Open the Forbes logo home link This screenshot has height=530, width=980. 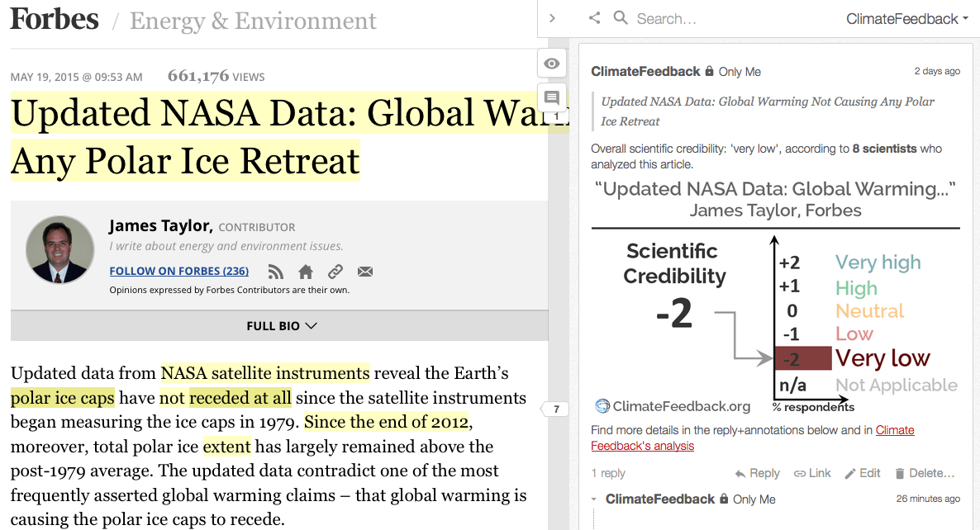pos(55,19)
